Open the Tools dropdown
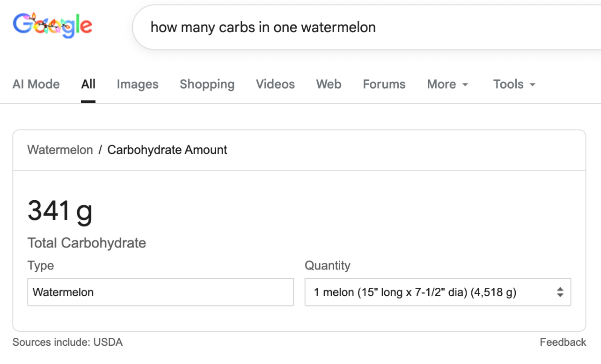 tap(514, 84)
